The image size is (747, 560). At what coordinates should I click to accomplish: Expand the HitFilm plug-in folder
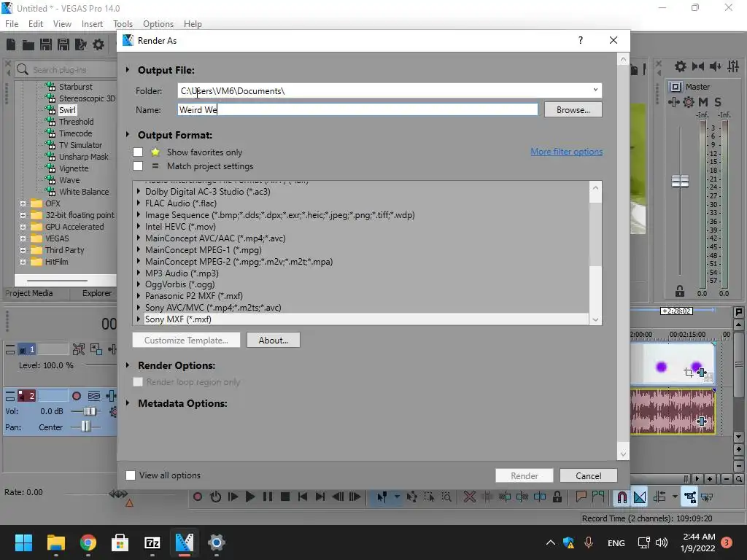(x=23, y=262)
